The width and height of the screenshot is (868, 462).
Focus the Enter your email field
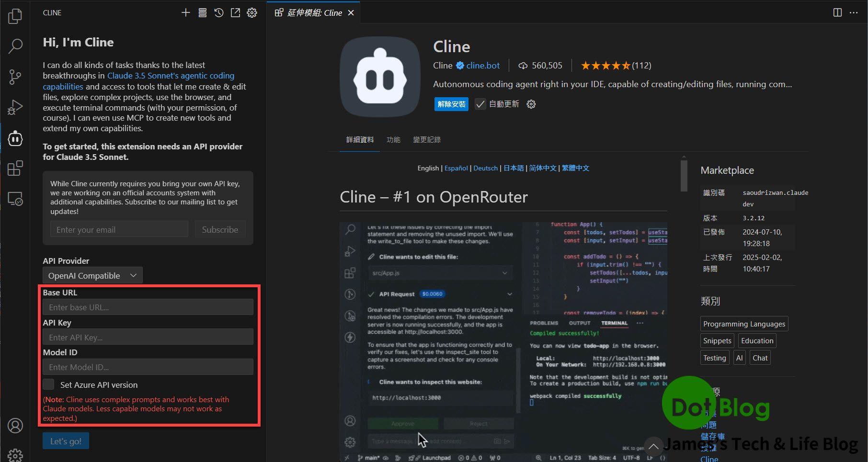click(x=119, y=229)
